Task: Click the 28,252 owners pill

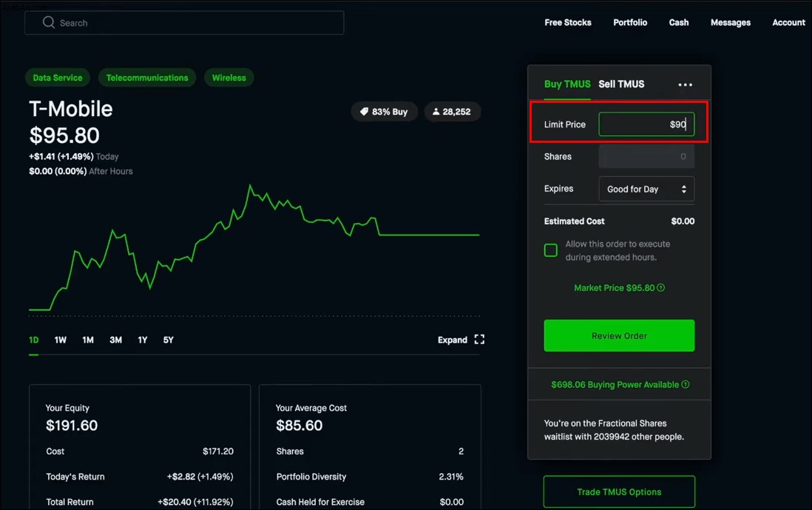Action: pos(452,112)
